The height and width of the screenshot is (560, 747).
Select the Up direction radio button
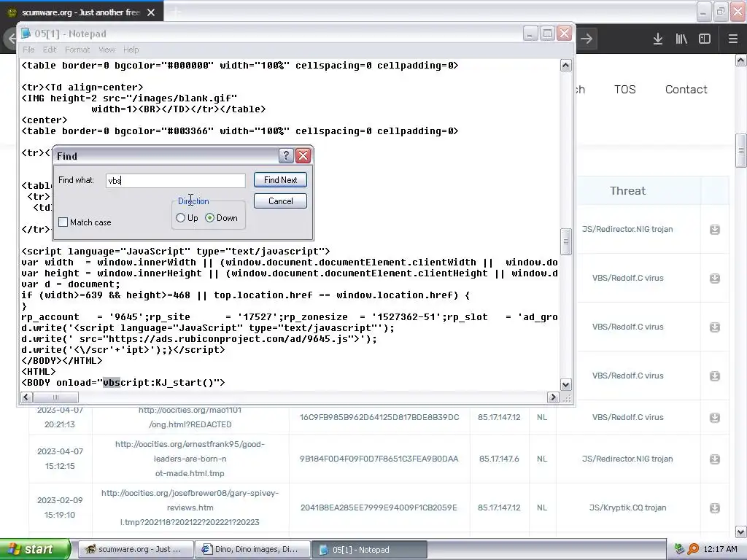coord(181,217)
